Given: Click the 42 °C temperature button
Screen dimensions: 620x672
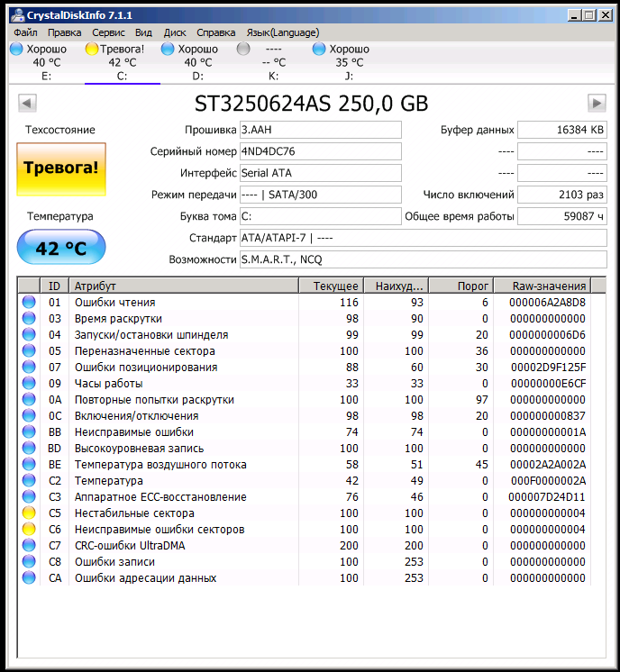Looking at the screenshot, I should point(61,248).
